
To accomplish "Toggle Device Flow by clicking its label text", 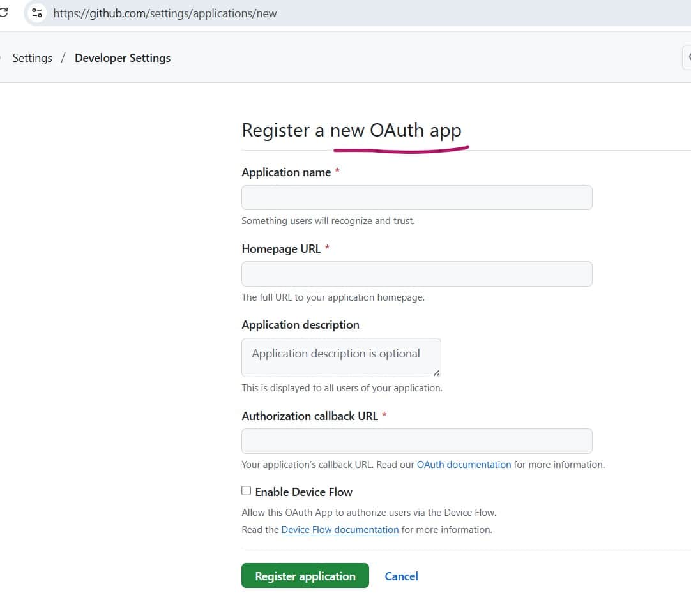I will pos(304,492).
